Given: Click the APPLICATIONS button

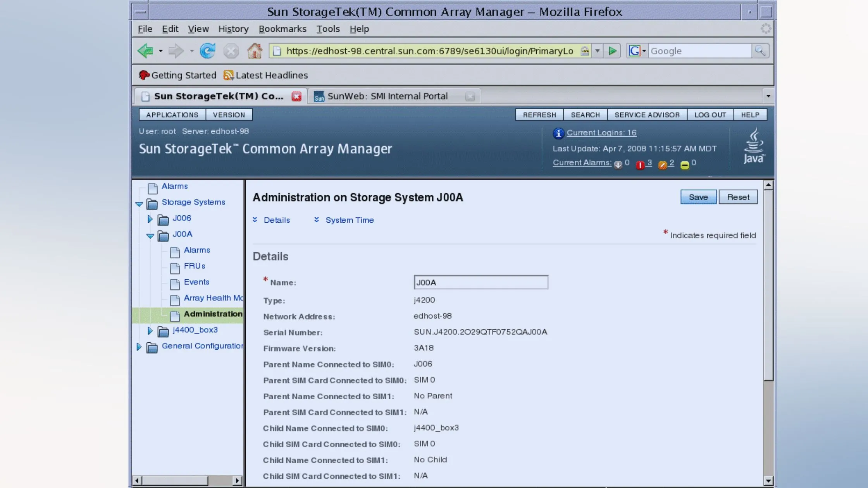Looking at the screenshot, I should coord(172,115).
